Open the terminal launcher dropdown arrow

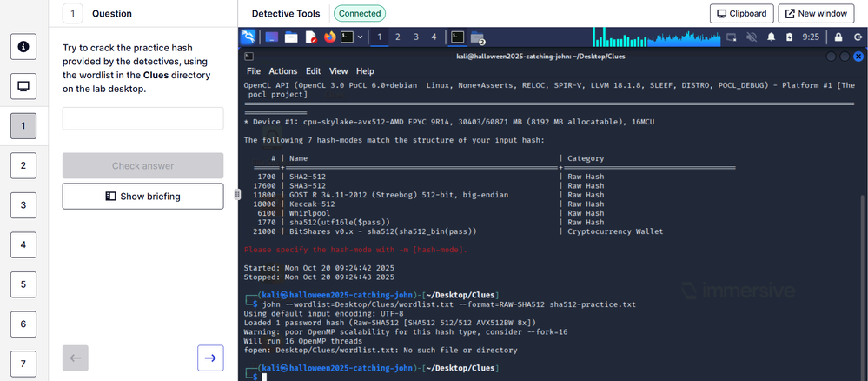click(x=360, y=37)
